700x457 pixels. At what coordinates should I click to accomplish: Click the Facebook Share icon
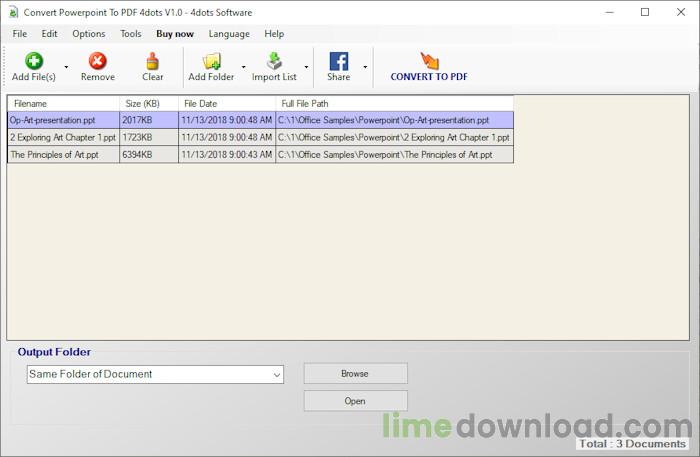point(338,61)
